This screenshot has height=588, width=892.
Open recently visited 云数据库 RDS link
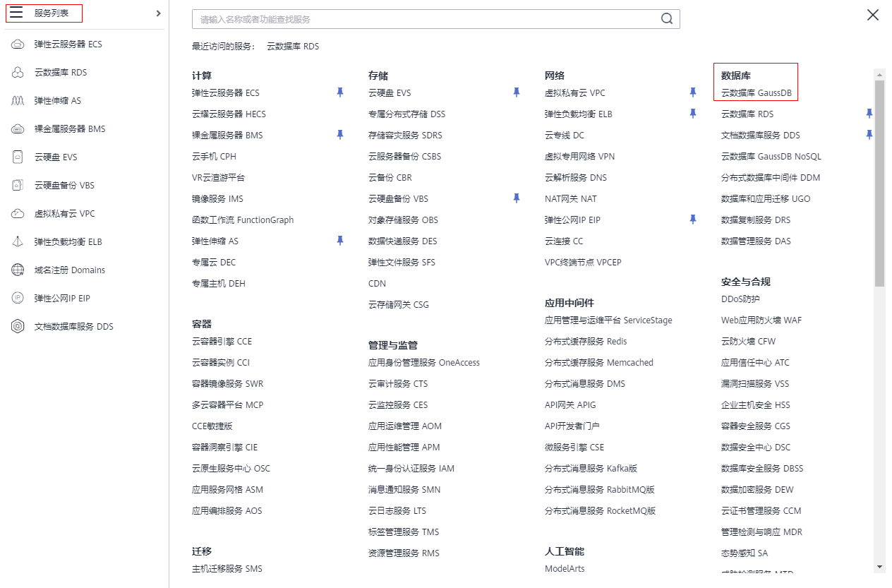tap(293, 47)
